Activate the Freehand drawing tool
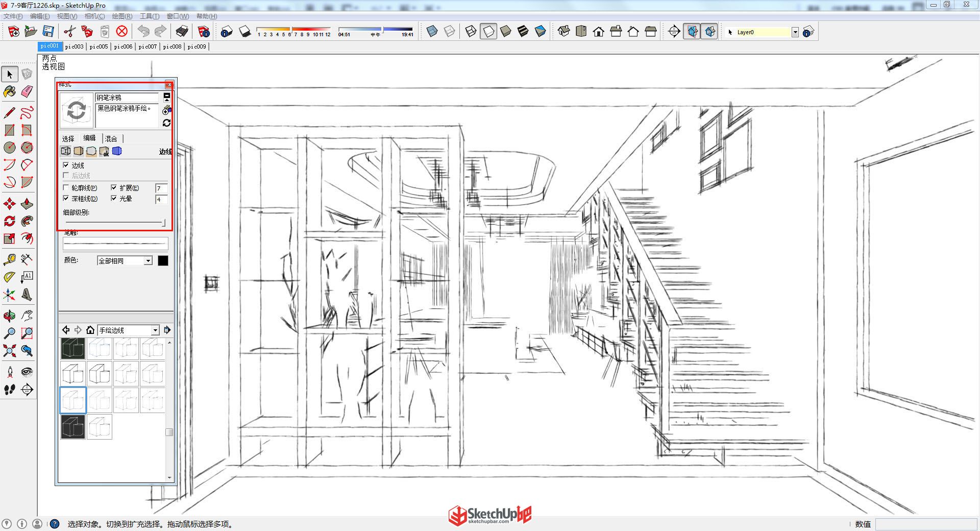The image size is (980, 531). click(27, 112)
